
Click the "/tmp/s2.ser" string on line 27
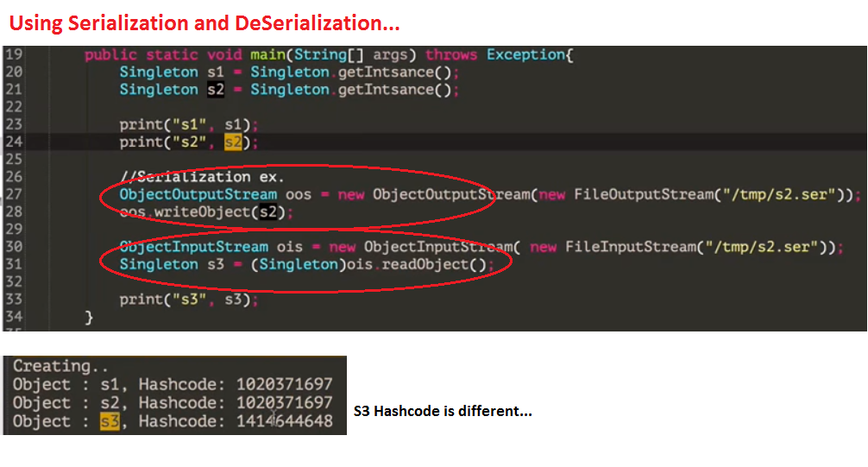click(779, 194)
